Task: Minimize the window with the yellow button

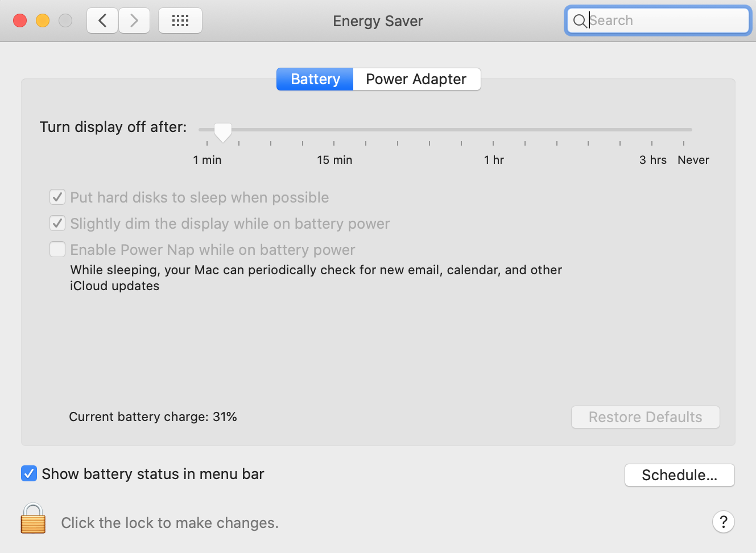Action: [x=43, y=20]
